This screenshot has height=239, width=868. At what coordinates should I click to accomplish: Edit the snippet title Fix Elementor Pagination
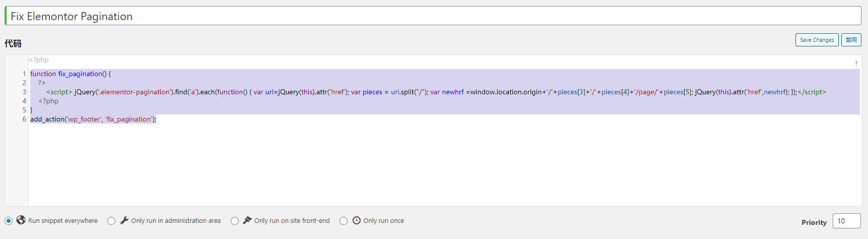point(433,16)
